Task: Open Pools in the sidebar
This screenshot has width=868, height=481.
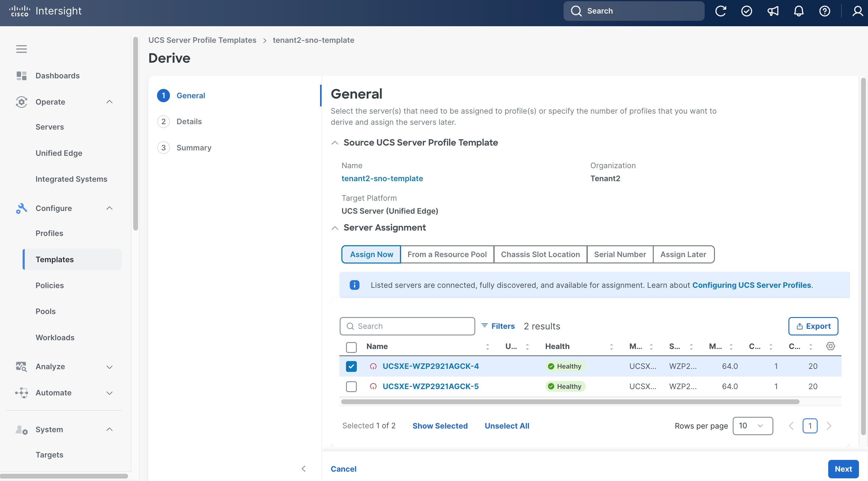Action: (46, 311)
